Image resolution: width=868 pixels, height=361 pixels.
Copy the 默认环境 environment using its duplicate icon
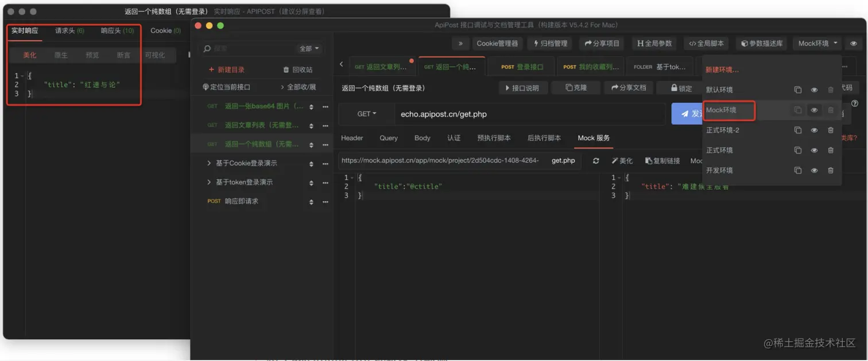pyautogui.click(x=797, y=90)
